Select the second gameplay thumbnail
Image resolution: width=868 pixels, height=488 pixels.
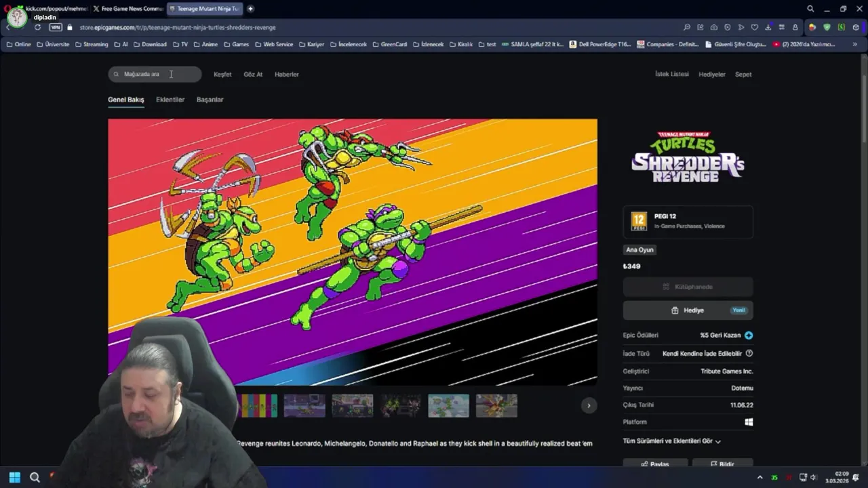coord(304,405)
